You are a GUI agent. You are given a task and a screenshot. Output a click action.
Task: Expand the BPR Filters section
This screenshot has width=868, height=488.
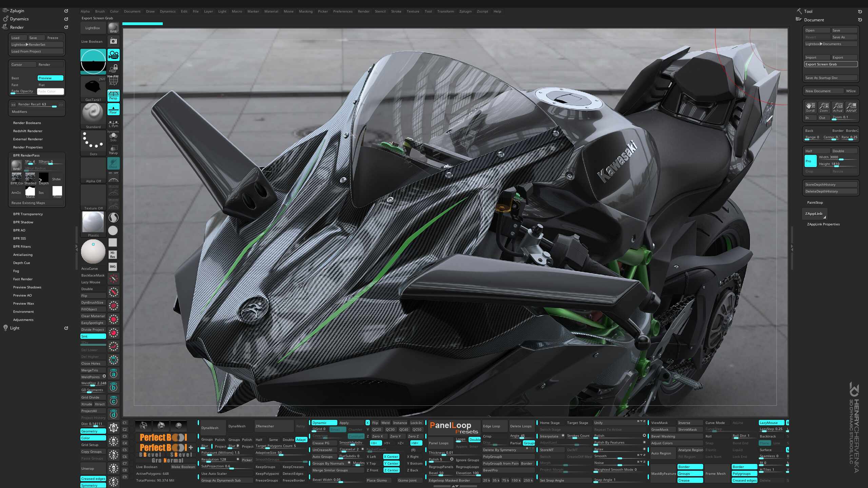[x=22, y=246]
